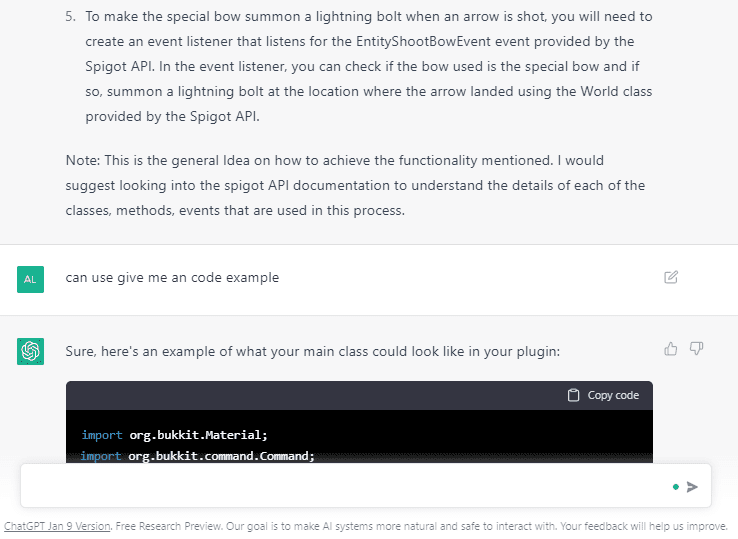
Task: Click the import org.bukkit.Material code line
Action: (175, 435)
